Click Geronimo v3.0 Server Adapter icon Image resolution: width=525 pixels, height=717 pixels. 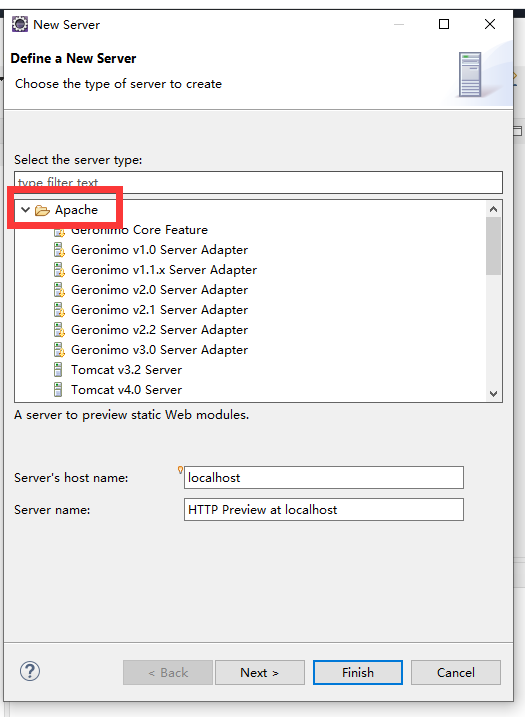59,350
